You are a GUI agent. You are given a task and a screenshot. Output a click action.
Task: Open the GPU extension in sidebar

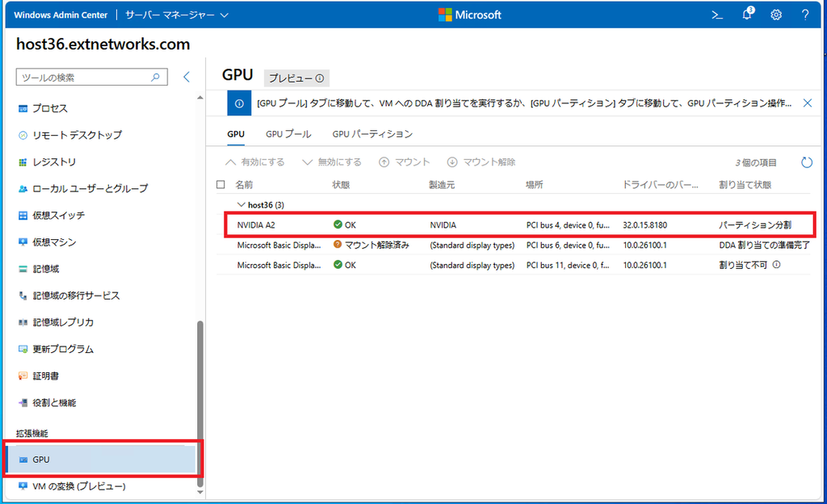[100, 460]
